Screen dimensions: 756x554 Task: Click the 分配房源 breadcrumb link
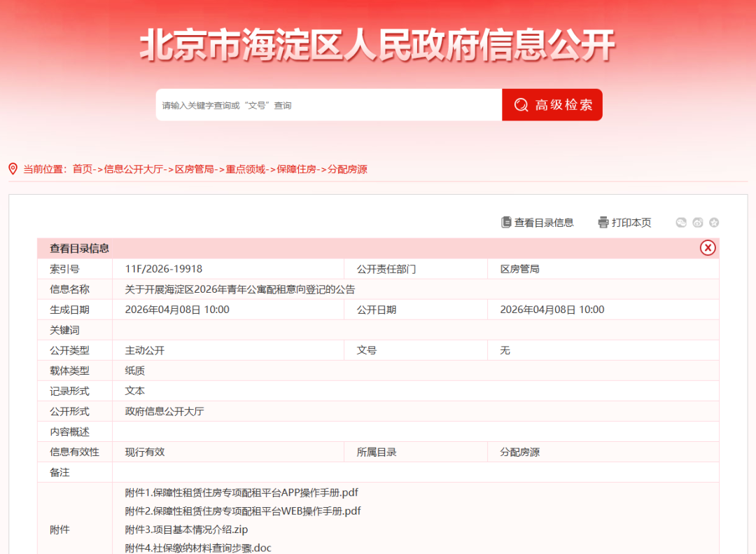tap(347, 169)
